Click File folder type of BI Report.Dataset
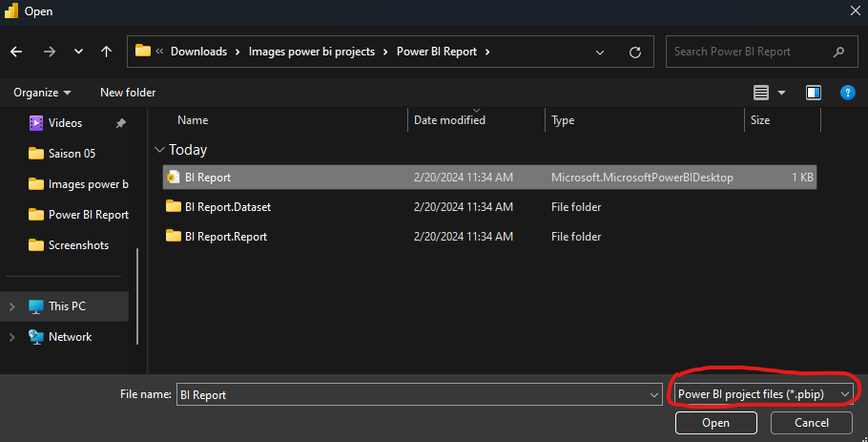868x442 pixels. (576, 206)
